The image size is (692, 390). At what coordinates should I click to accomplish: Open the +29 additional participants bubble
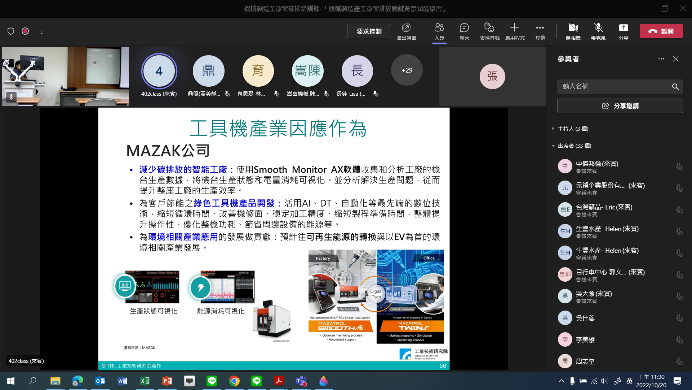[406, 70]
